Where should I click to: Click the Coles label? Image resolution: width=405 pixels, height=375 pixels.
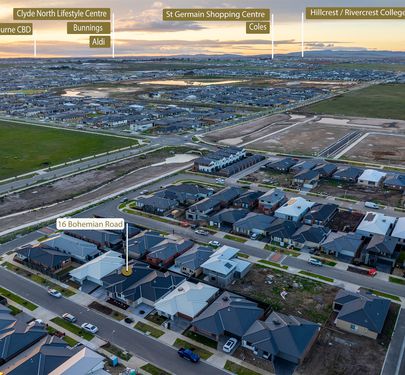(258, 28)
